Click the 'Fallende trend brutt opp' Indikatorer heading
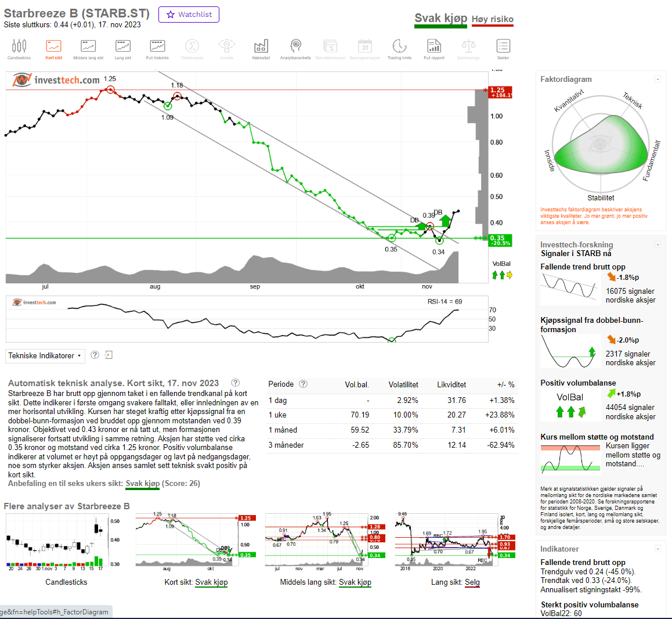This screenshot has height=619, width=672. coord(583,562)
